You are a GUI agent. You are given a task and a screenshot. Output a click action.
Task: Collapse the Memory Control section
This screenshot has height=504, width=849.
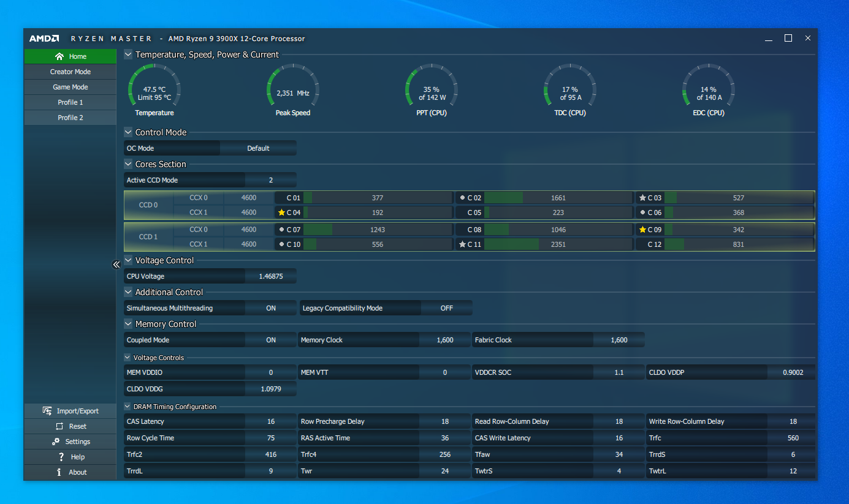click(x=128, y=324)
